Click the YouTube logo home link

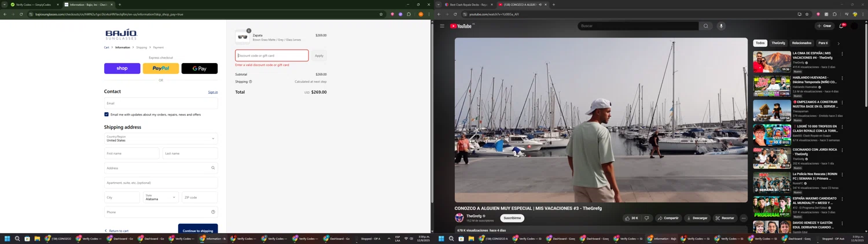461,26
